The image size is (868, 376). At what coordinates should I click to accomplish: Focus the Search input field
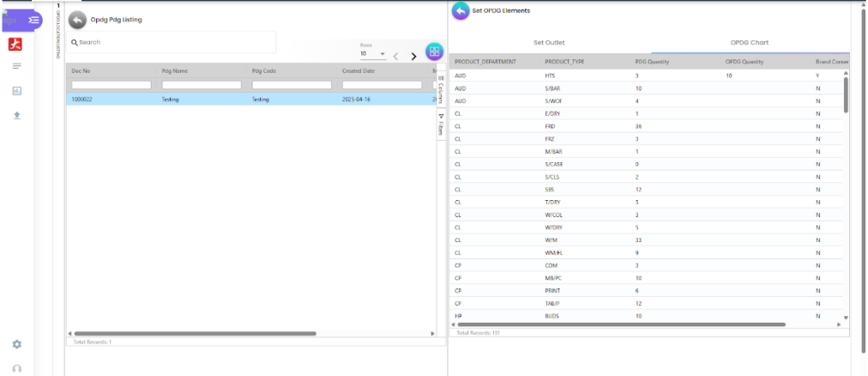pyautogui.click(x=171, y=42)
